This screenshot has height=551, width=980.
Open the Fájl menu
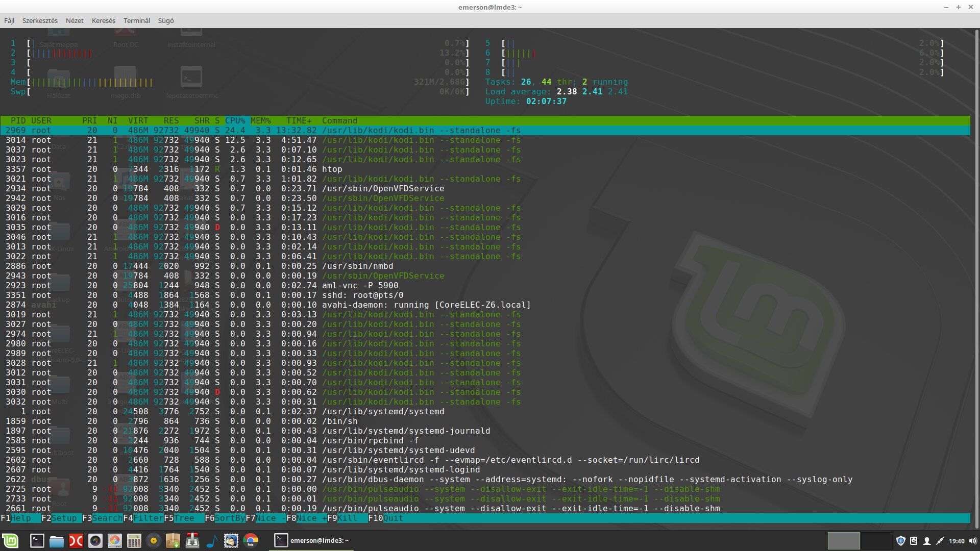(x=9, y=20)
